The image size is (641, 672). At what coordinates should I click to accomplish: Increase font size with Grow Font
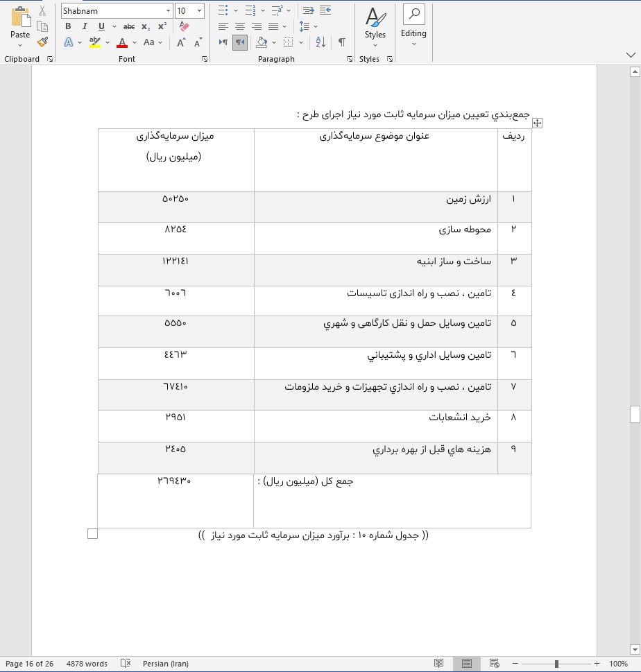point(181,42)
